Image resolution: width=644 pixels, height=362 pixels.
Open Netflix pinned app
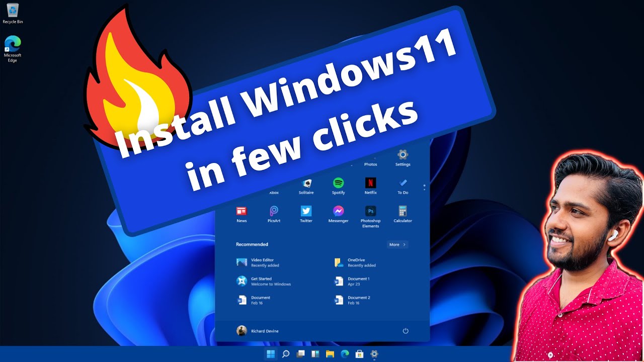tap(370, 187)
